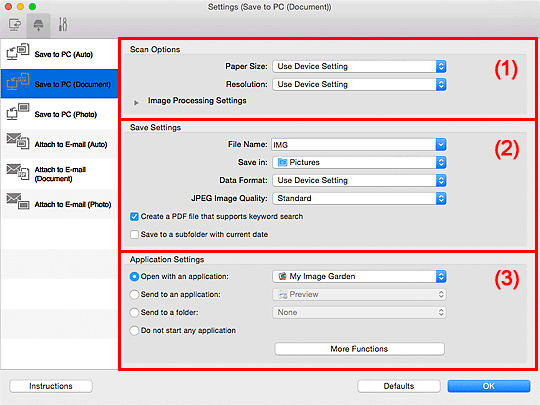Click the More Functions button
This screenshot has height=405, width=540.
359,349
